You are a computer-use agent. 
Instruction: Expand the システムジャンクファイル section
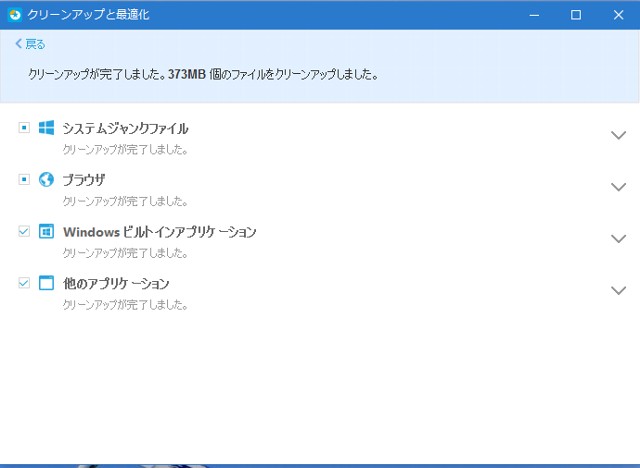click(618, 135)
